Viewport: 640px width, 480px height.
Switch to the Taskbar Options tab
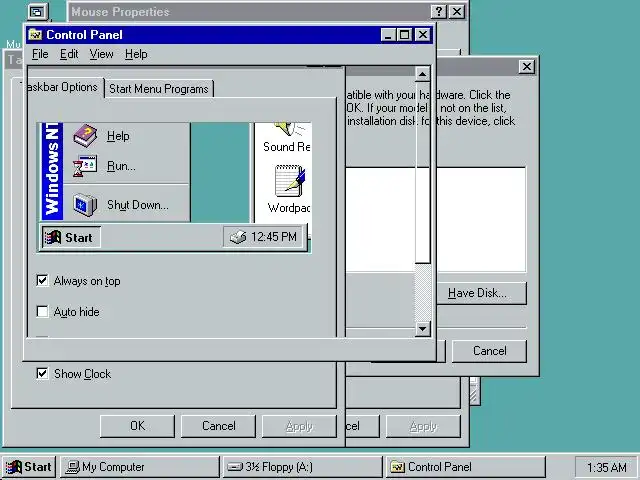coord(62,87)
